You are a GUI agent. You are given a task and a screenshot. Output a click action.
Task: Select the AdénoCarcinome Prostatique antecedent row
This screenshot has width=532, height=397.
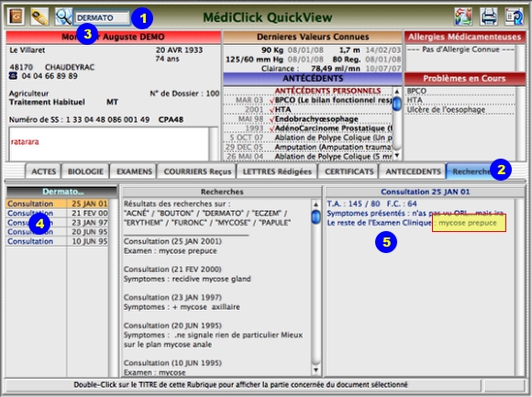[x=308, y=128]
